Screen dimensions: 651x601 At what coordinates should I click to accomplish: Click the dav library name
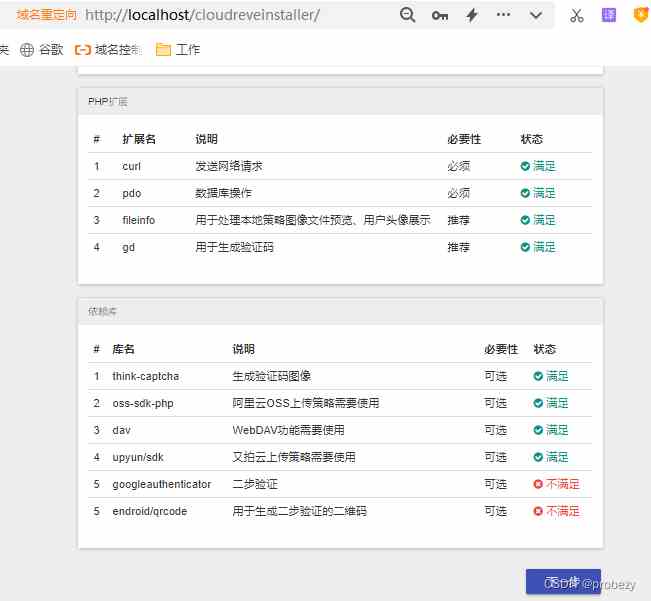coord(121,430)
